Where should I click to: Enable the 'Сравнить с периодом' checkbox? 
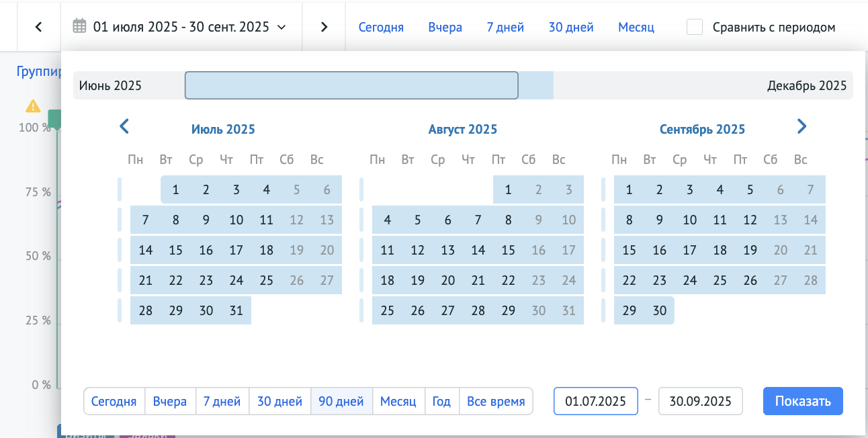695,27
